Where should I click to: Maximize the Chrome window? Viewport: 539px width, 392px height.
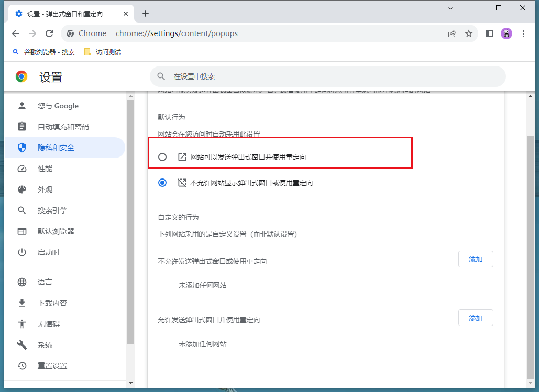click(x=499, y=8)
